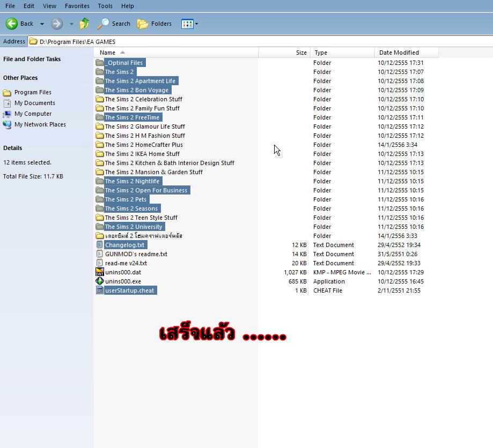Open My Documents link in sidebar

pyautogui.click(x=34, y=103)
